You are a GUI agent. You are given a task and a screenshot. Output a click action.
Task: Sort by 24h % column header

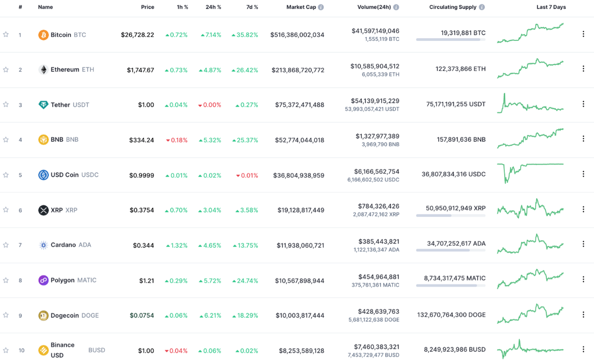[x=213, y=7]
